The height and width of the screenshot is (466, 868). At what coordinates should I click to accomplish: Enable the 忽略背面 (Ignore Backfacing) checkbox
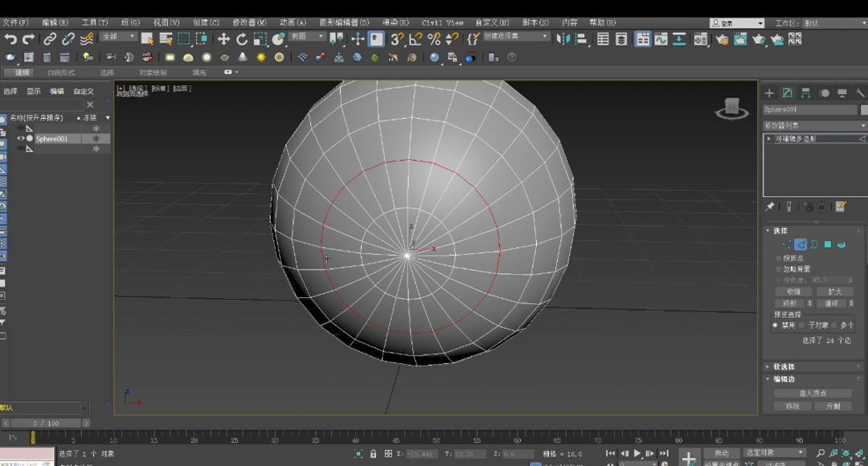click(x=779, y=269)
